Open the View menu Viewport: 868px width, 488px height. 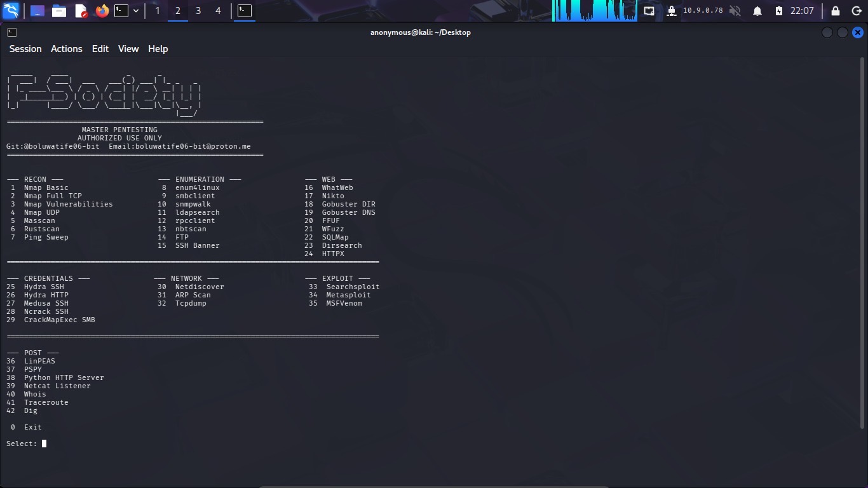[x=128, y=49]
